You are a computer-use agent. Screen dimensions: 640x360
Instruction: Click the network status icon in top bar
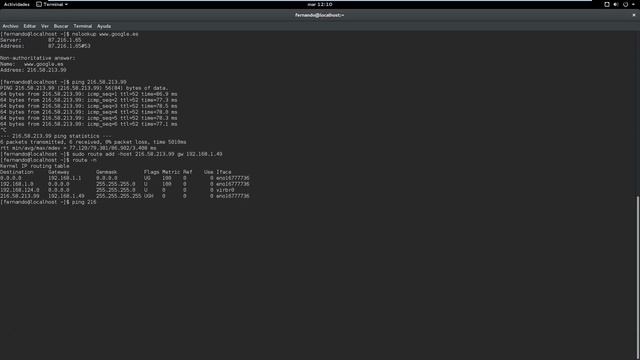tap(607, 4)
